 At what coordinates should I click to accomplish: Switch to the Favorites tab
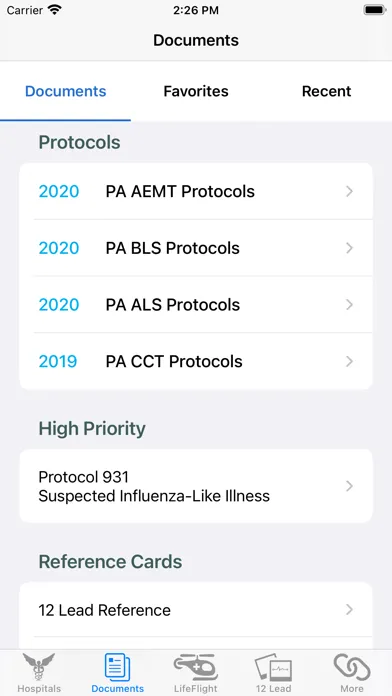point(196,91)
